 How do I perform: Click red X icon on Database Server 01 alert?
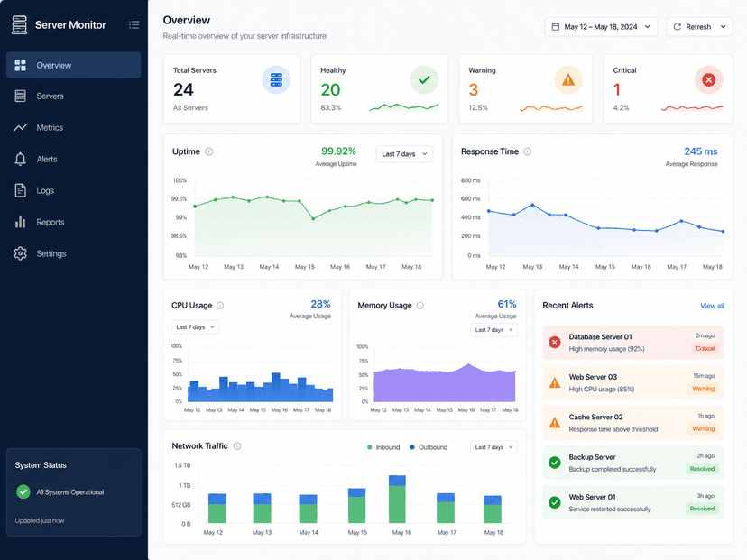pyautogui.click(x=555, y=343)
